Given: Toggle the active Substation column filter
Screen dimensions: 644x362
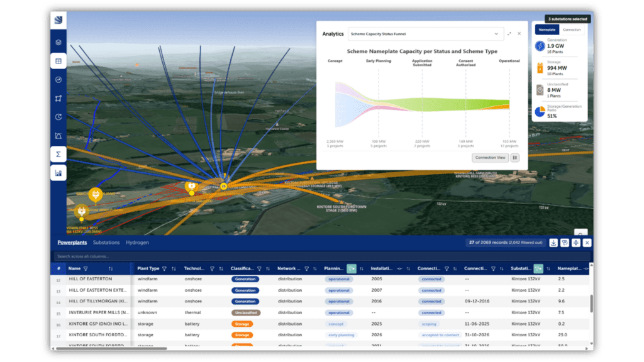Looking at the screenshot, I should point(538,268).
